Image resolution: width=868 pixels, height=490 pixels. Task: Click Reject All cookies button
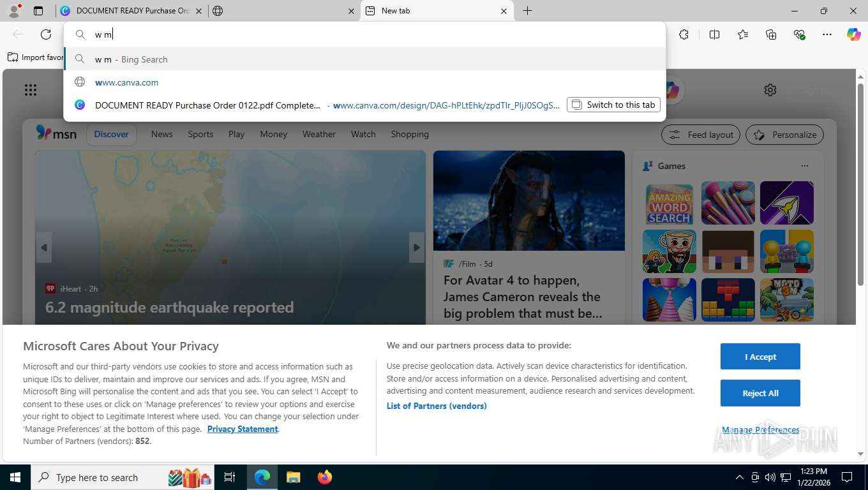[760, 393]
